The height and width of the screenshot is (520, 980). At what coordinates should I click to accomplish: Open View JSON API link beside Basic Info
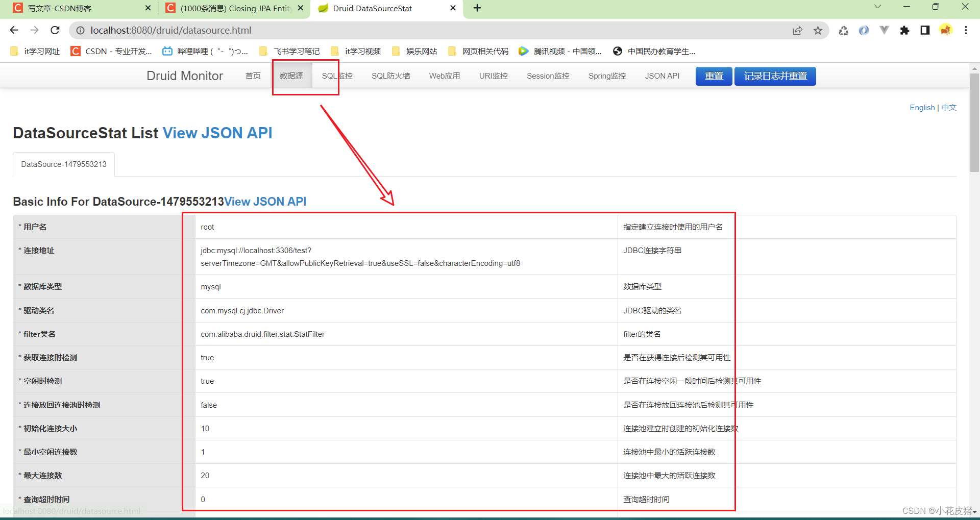pyautogui.click(x=265, y=202)
